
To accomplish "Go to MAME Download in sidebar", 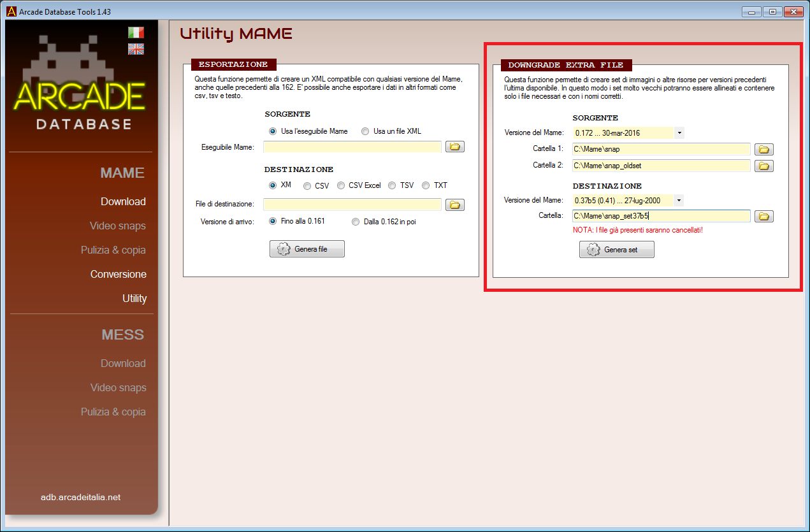I will [123, 201].
